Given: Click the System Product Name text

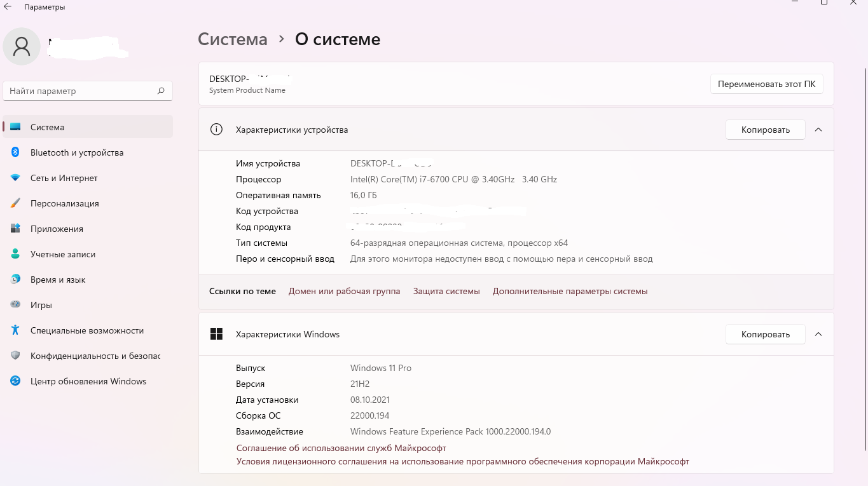Looking at the screenshot, I should pyautogui.click(x=247, y=90).
